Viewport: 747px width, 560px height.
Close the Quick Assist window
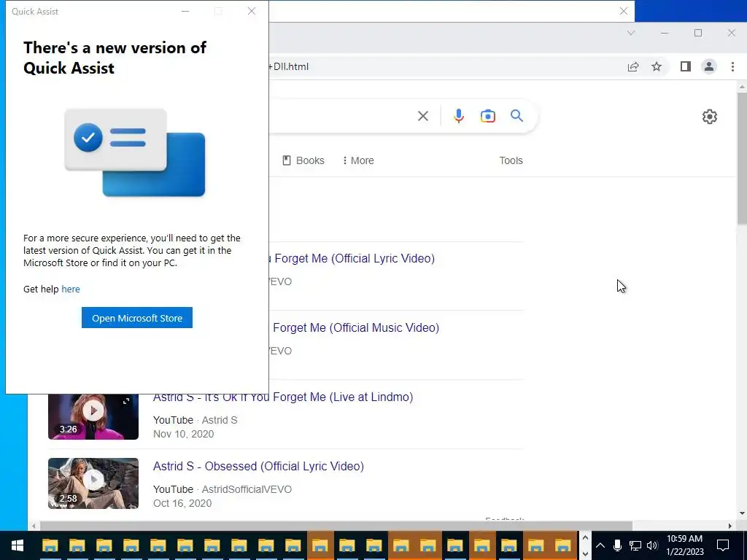click(252, 11)
